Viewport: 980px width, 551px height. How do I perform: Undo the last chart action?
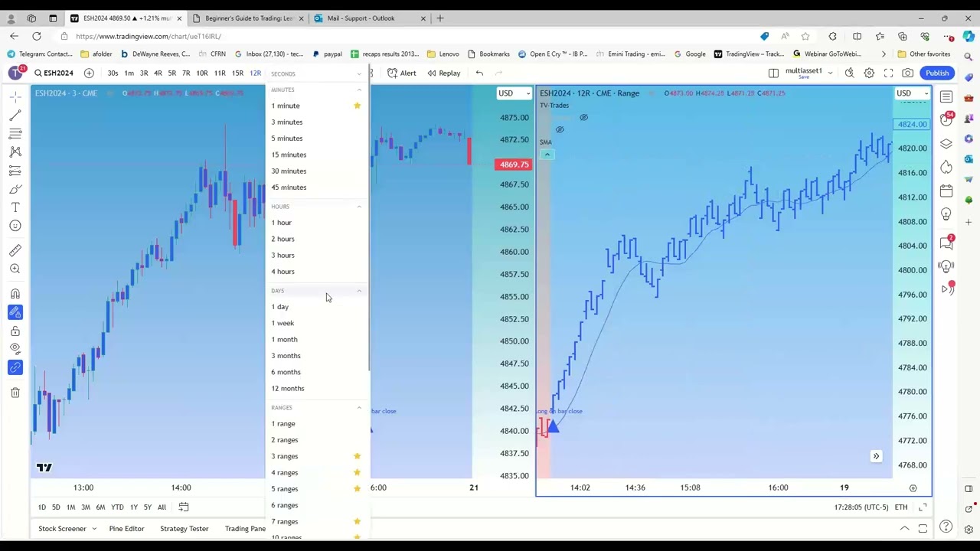(479, 73)
